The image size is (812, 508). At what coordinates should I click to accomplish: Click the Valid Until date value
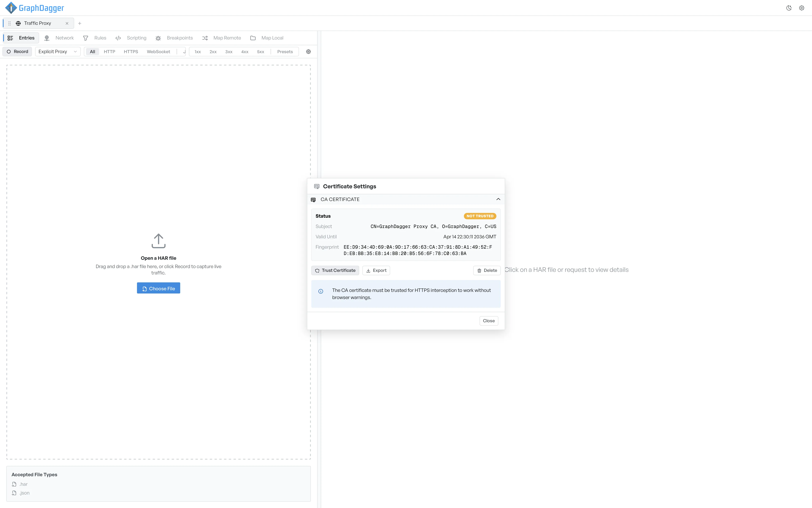point(470,237)
